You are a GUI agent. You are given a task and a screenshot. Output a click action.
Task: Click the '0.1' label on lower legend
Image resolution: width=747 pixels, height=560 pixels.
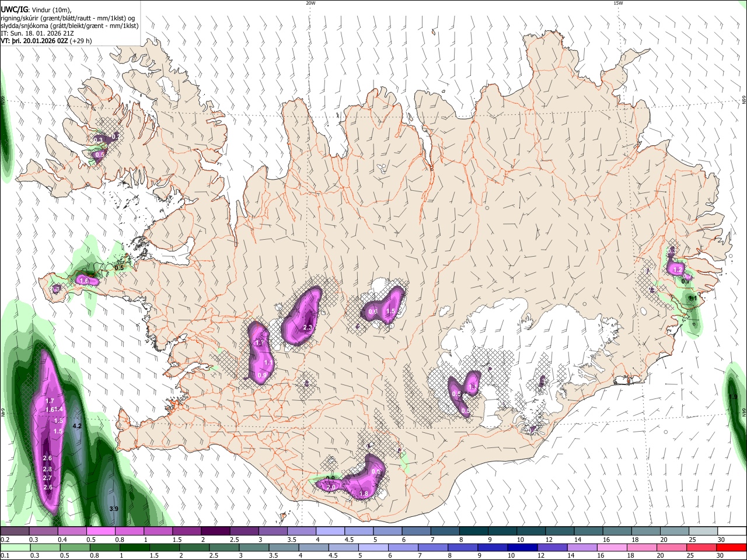4,556
